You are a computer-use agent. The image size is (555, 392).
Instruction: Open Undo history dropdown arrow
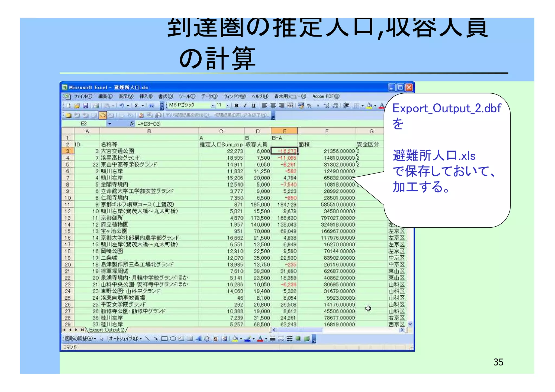coord(128,106)
